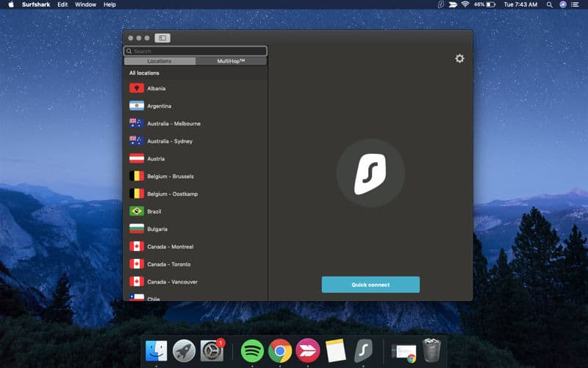Click the minimized Chrome window in Dock
Viewport: 588px width, 368px height.
[x=404, y=353]
